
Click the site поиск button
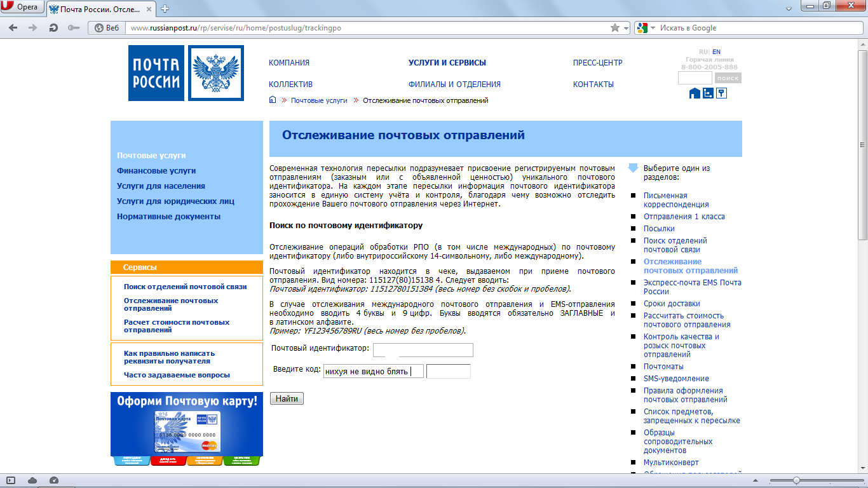pos(728,78)
